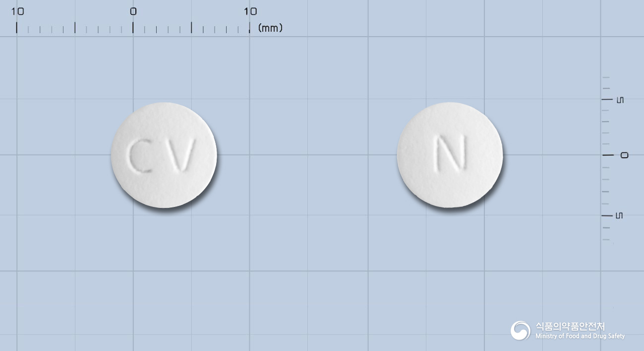Click the zero tick on the top ruler
Image resolution: width=644 pixels, height=351 pixels.
pos(133,28)
